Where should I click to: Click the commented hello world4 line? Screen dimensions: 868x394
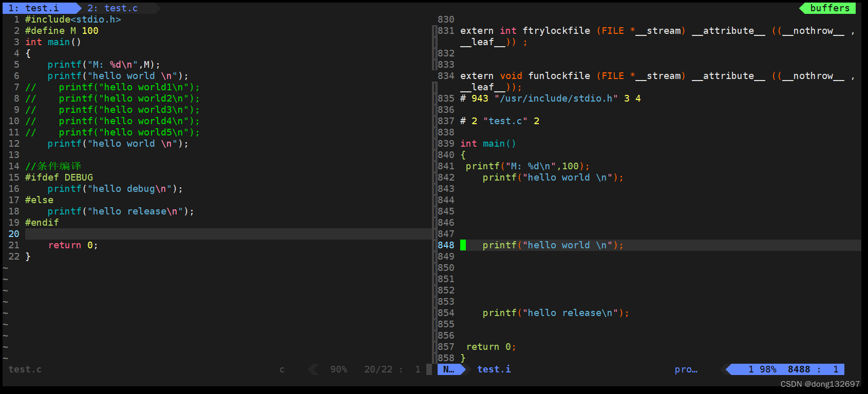point(112,121)
